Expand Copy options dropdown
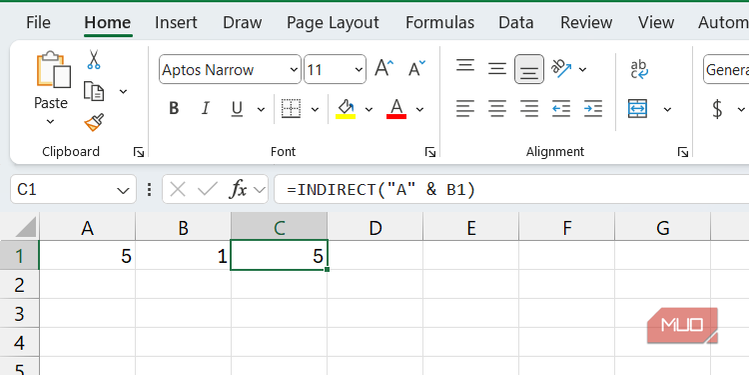Viewport: 749px width, 375px height. pyautogui.click(x=123, y=91)
